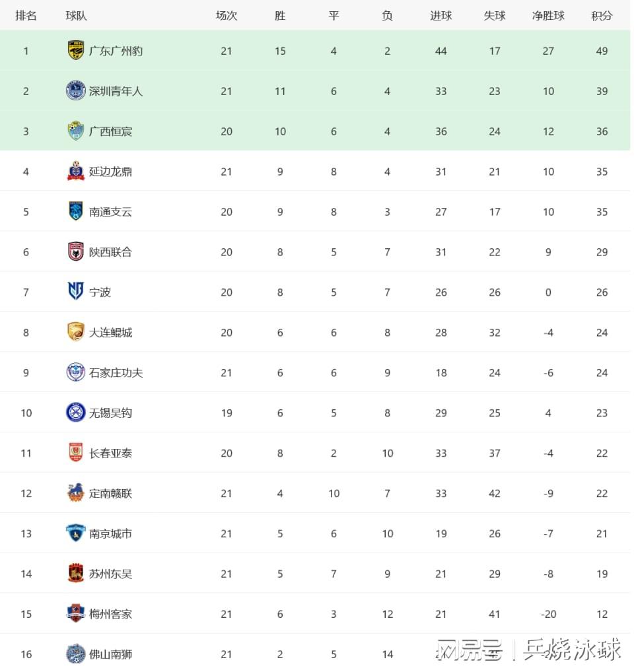Open the 苏州东吴 team name link

pyautogui.click(x=110, y=574)
